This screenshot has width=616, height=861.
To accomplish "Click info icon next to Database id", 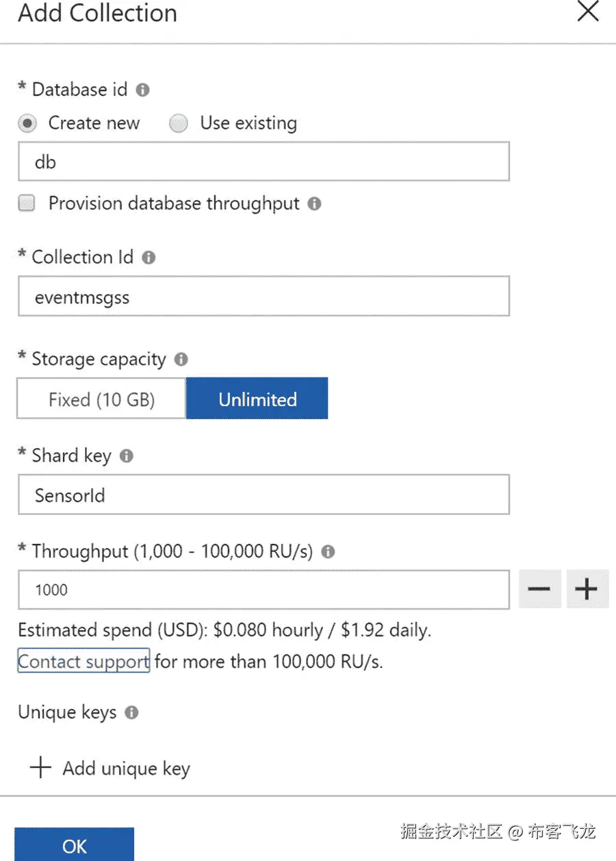I will point(142,90).
